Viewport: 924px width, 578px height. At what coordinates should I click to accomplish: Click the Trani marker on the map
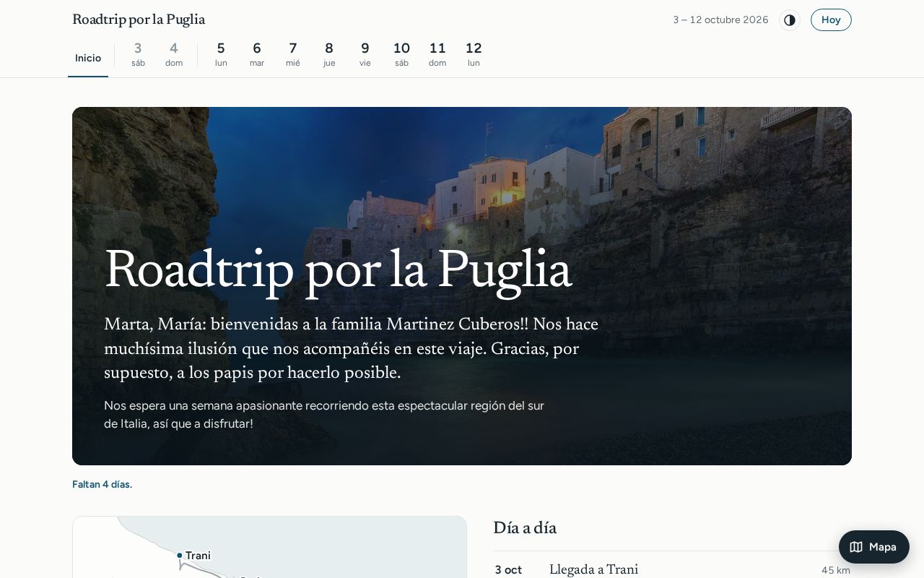pos(180,556)
